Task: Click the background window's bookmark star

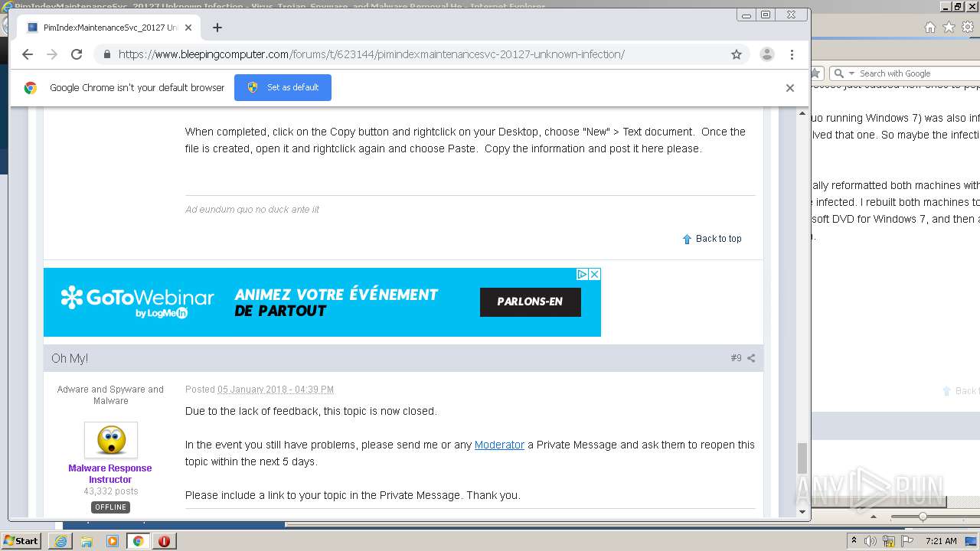Action: pyautogui.click(x=816, y=73)
